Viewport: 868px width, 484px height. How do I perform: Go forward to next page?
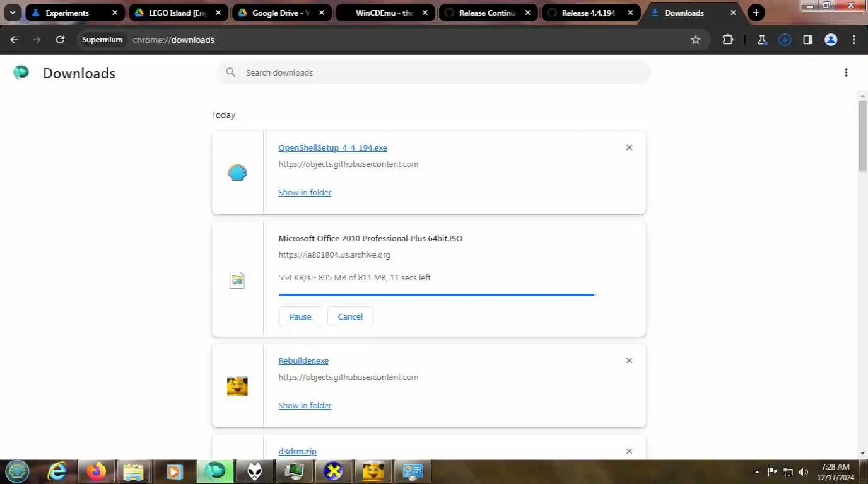click(37, 40)
